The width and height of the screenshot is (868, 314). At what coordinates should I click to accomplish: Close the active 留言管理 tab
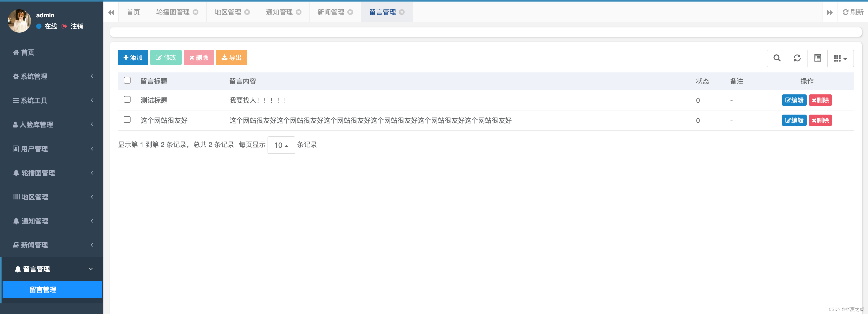(x=402, y=12)
